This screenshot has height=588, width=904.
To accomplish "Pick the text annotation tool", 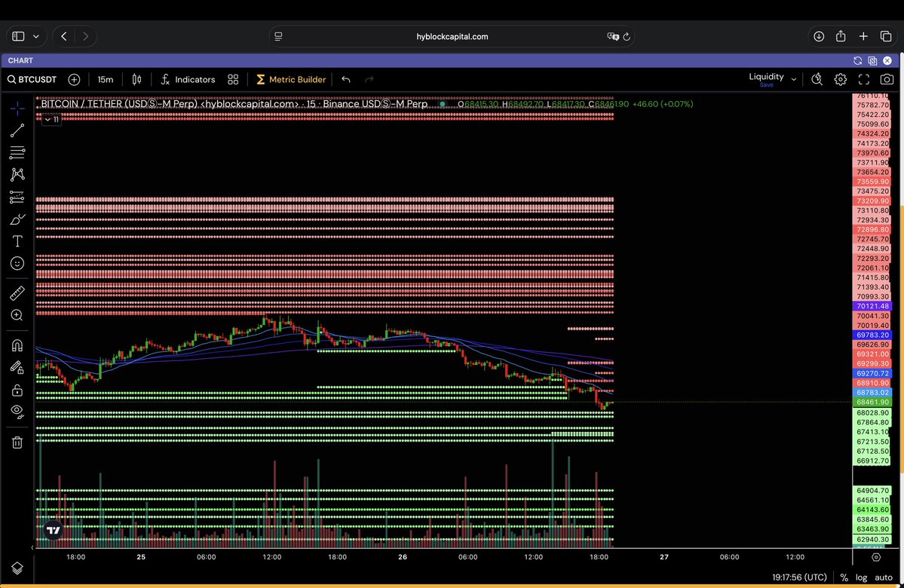I will (17, 241).
